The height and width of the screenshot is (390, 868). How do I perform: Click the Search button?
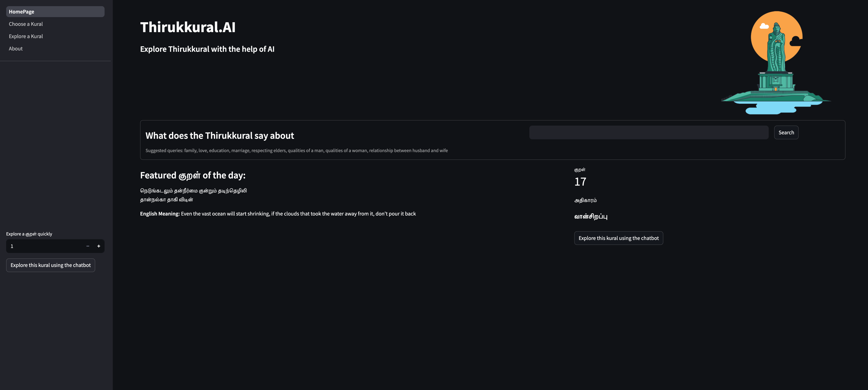786,132
